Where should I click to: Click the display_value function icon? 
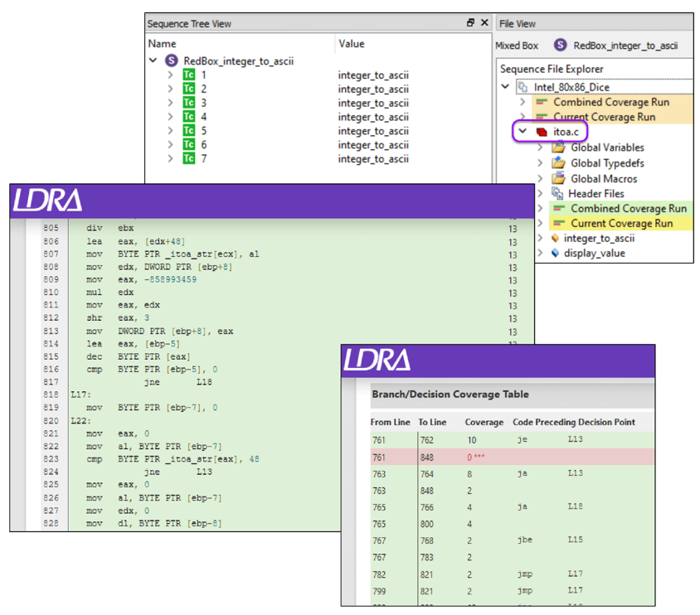pos(555,253)
